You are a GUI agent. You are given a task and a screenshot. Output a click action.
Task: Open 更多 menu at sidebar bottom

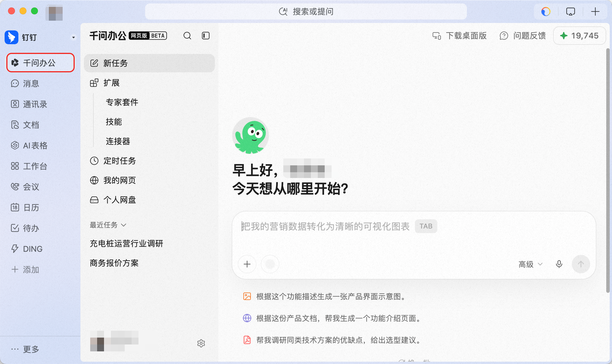25,349
